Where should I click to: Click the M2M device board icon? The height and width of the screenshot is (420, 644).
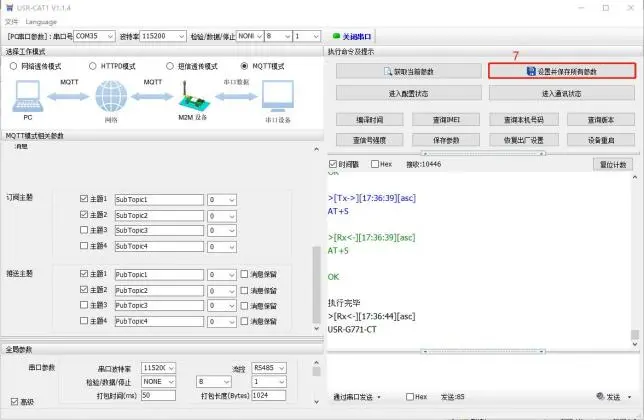point(193,97)
